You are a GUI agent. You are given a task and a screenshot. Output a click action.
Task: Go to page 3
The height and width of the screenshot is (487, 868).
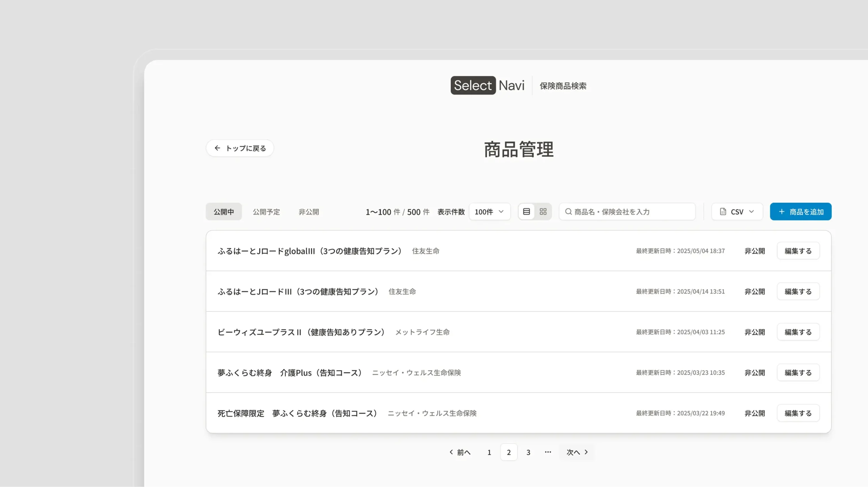click(528, 452)
